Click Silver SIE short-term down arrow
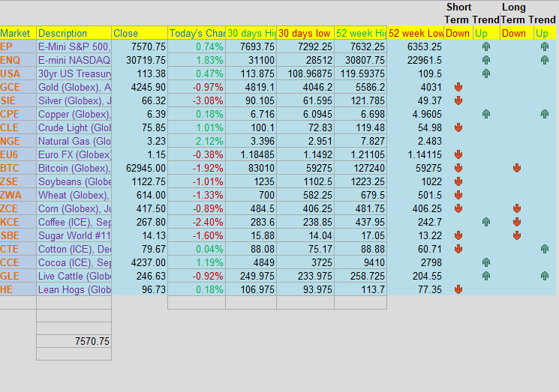559x392 pixels. point(458,100)
